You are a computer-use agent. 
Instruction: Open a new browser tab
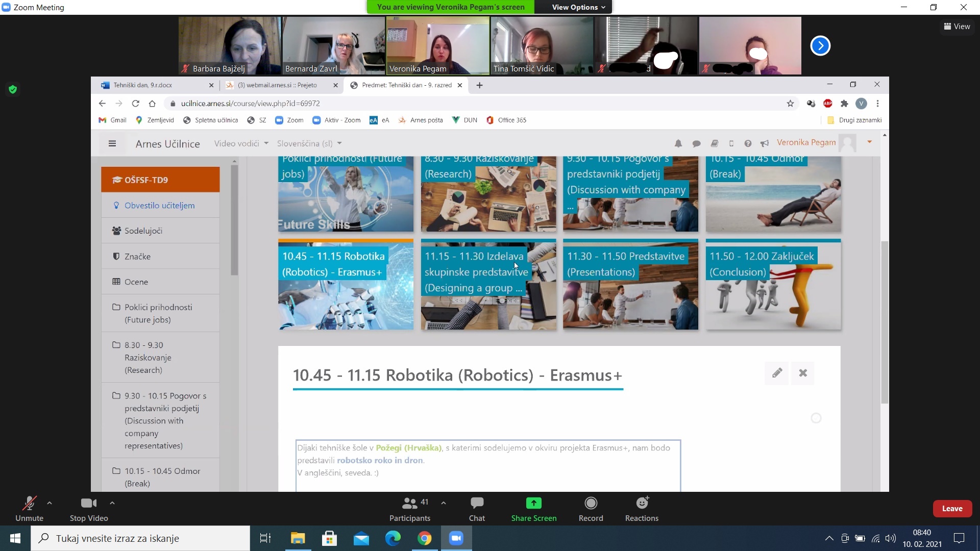click(479, 85)
